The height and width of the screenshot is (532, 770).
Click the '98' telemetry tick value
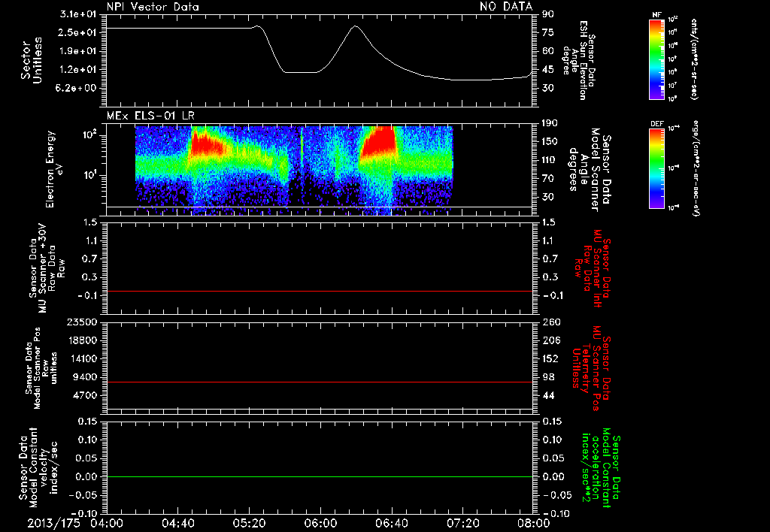click(548, 377)
